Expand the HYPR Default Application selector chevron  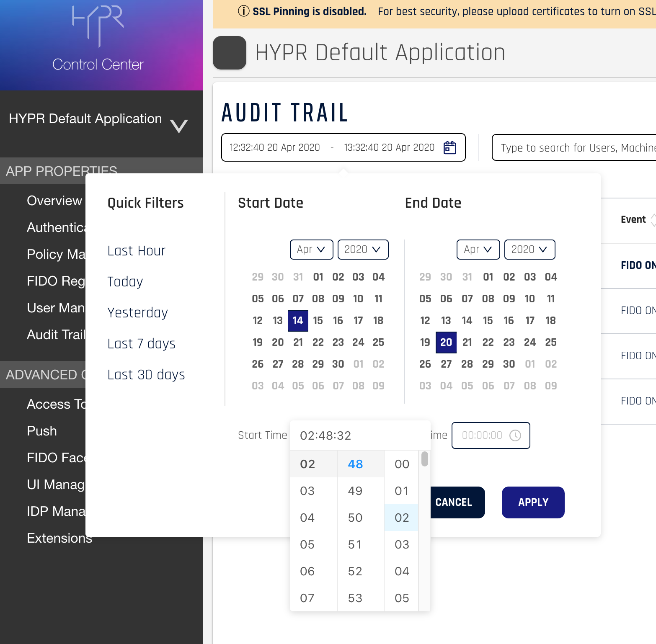[x=179, y=126]
